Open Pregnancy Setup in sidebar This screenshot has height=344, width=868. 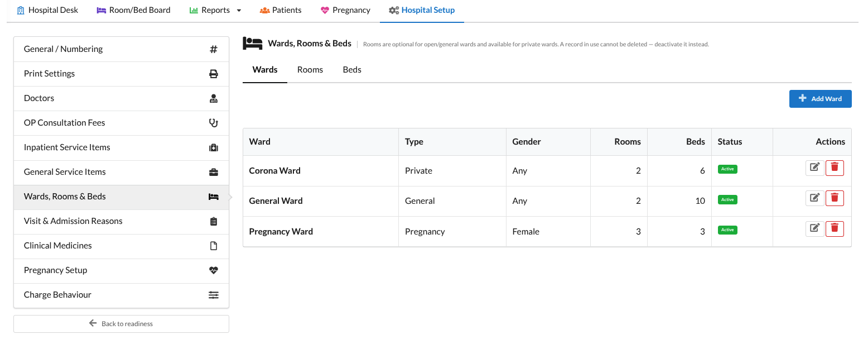[121, 270]
